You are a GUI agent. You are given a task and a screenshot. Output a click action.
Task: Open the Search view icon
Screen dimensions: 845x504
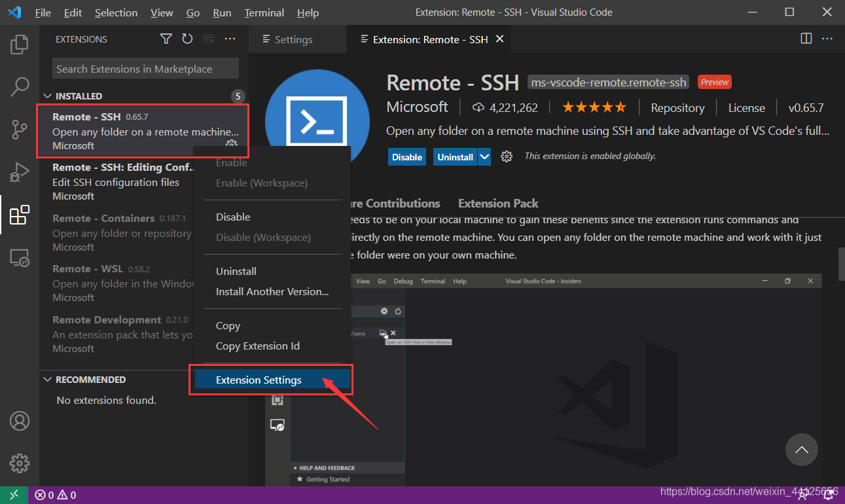[x=20, y=87]
